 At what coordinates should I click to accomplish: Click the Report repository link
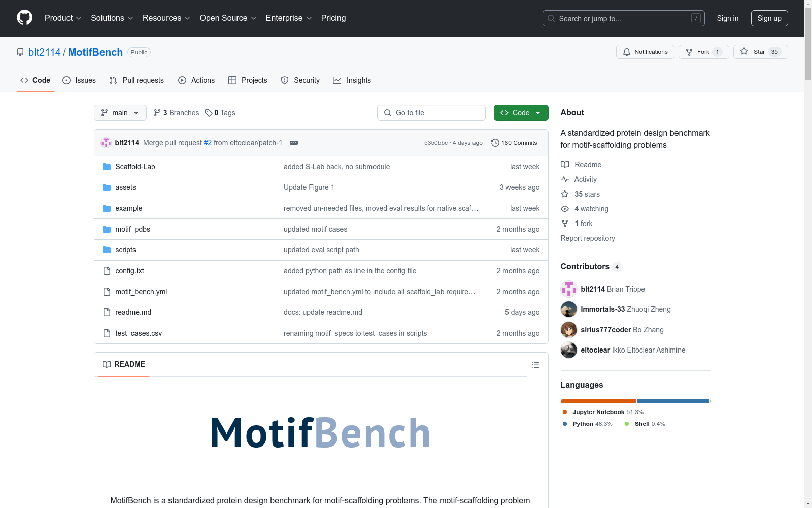[x=588, y=238]
